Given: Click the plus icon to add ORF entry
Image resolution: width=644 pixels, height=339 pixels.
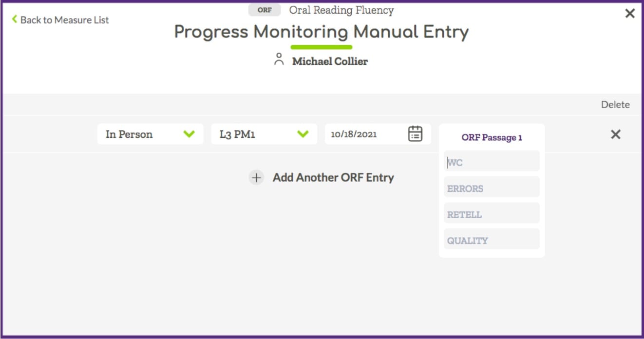Looking at the screenshot, I should 256,178.
